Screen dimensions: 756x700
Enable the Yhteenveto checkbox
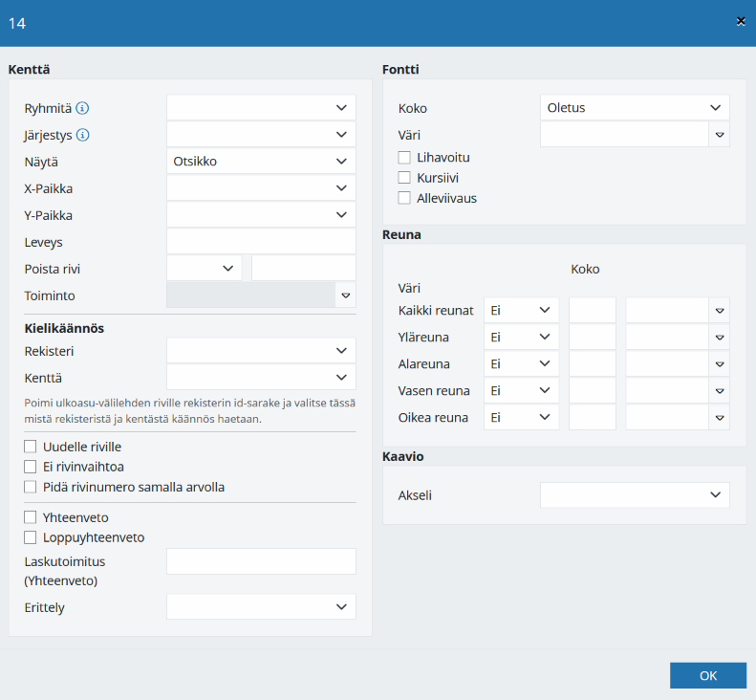(x=30, y=517)
